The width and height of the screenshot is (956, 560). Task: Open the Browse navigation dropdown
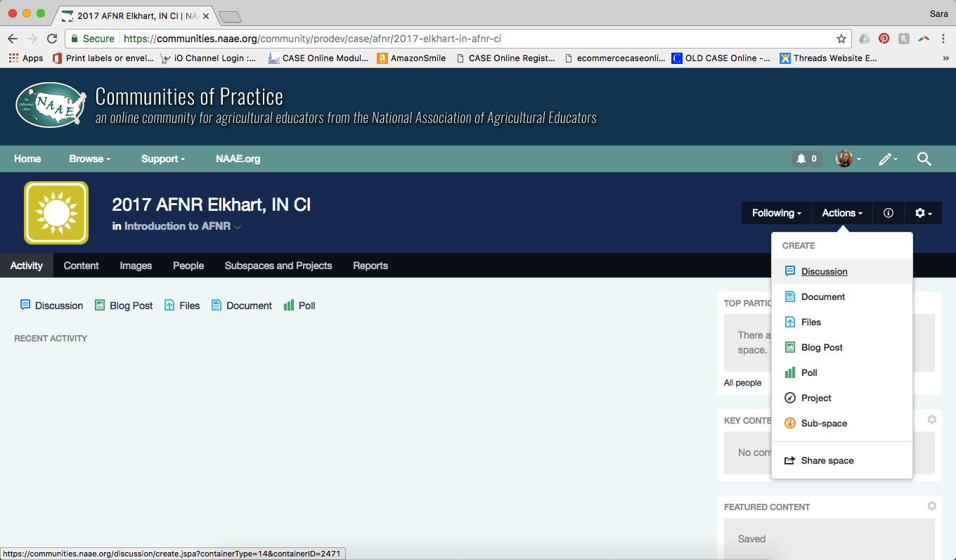point(90,159)
